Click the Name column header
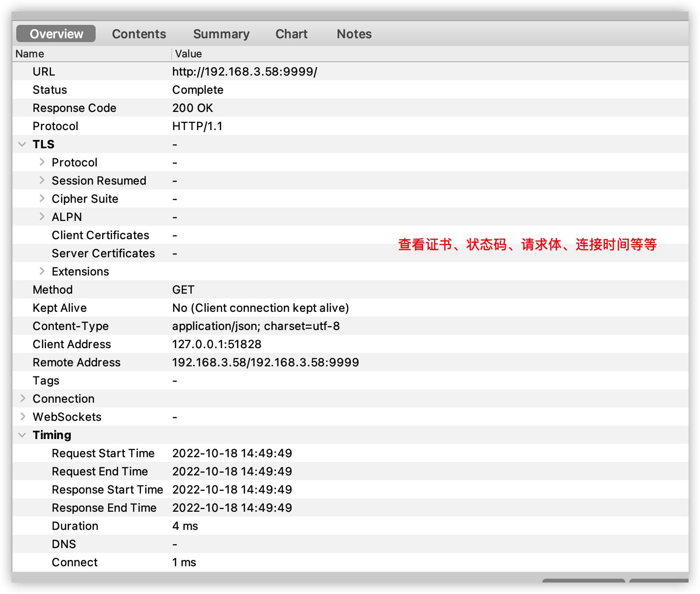Image resolution: width=700 pixels, height=594 pixels. (92, 54)
